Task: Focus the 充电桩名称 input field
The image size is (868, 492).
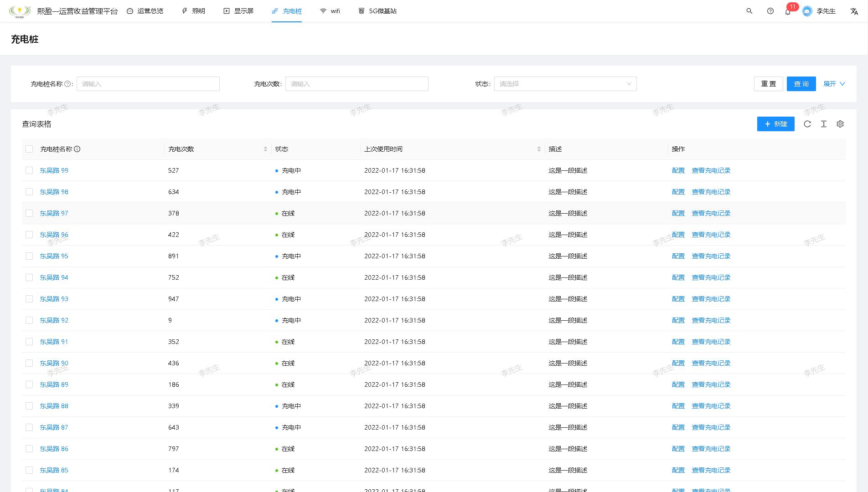Action: pyautogui.click(x=148, y=84)
